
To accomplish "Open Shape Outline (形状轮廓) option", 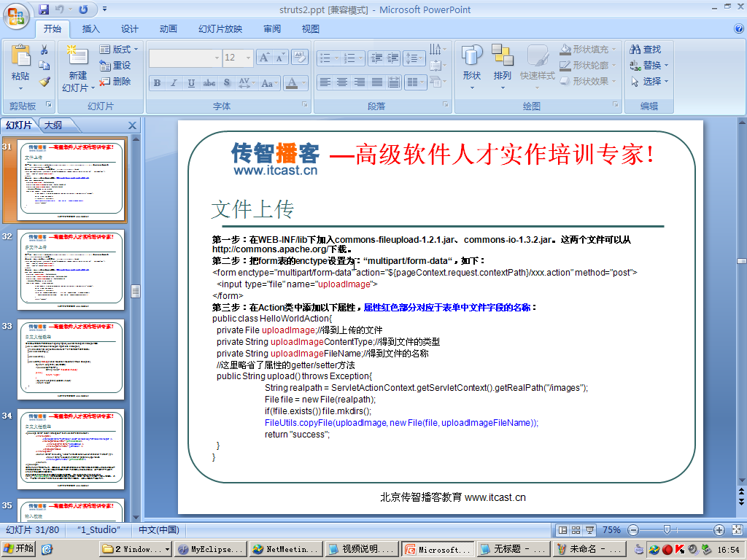I will coord(588,65).
